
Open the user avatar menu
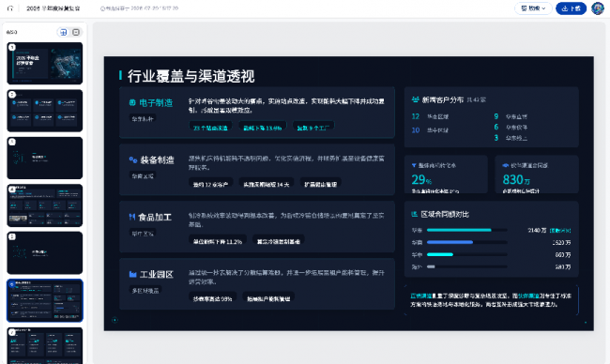[598, 8]
